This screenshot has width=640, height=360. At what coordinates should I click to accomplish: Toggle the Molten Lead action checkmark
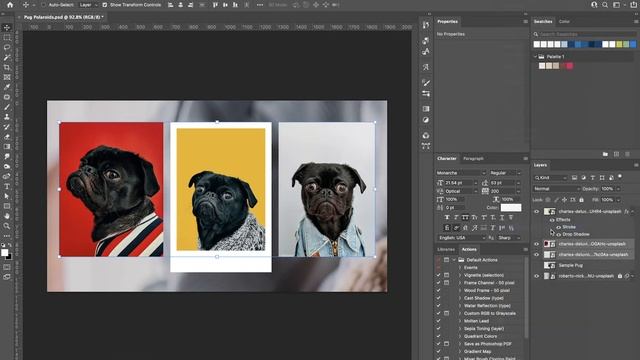click(x=438, y=321)
